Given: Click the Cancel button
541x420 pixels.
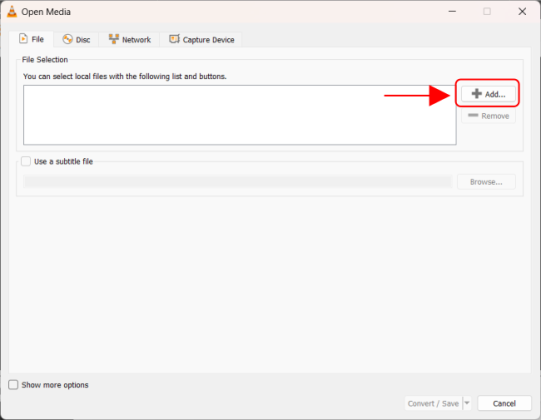Looking at the screenshot, I should [504, 403].
